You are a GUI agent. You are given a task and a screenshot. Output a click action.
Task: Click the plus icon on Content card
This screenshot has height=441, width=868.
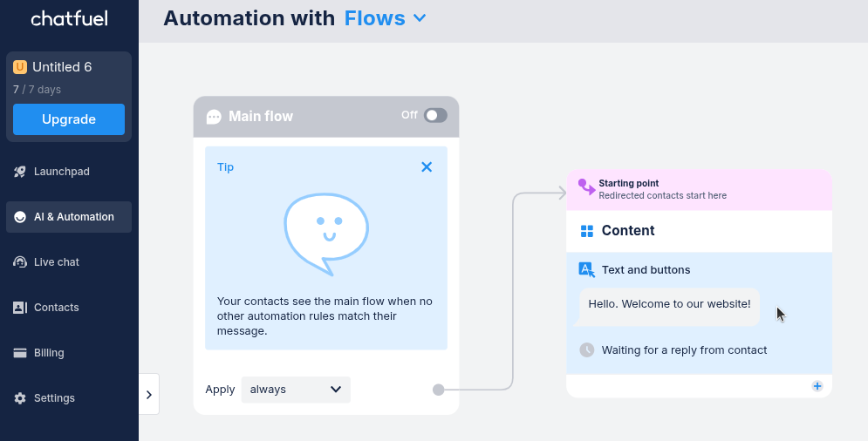pyautogui.click(x=817, y=386)
